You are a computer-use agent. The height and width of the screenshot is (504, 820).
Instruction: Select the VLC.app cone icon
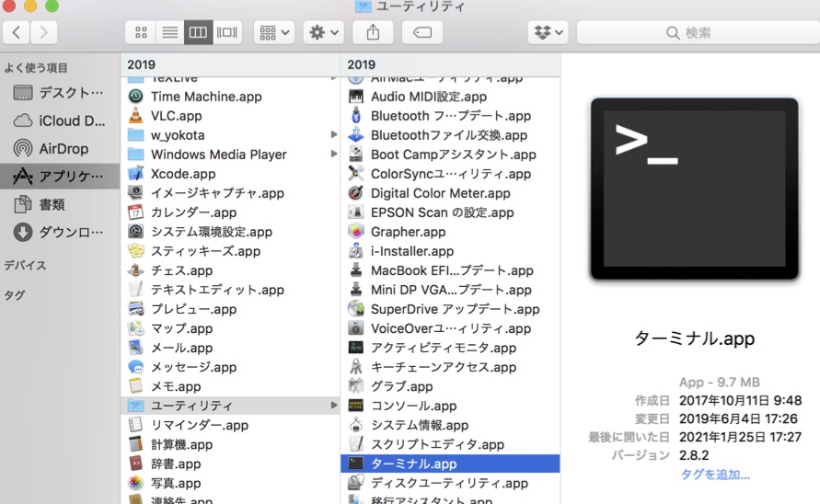click(135, 116)
